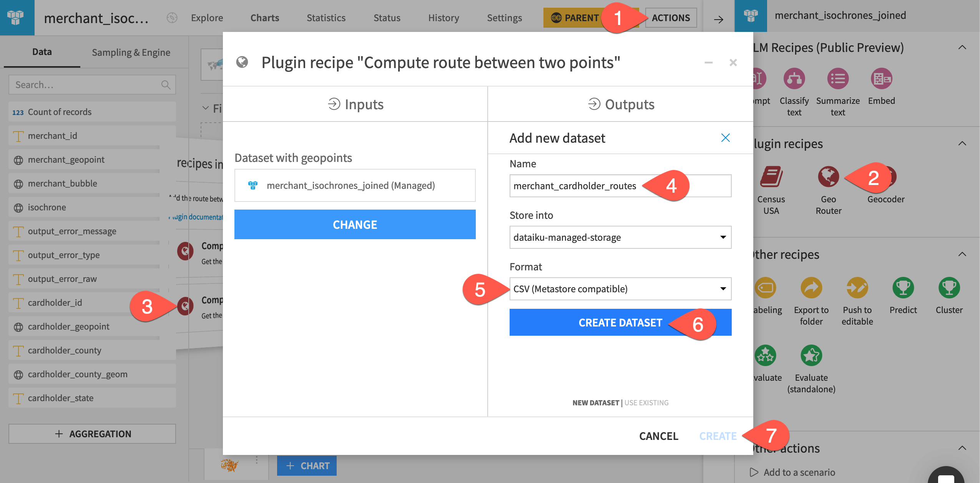
Task: Collapse the filters chevron section
Action: click(x=206, y=108)
